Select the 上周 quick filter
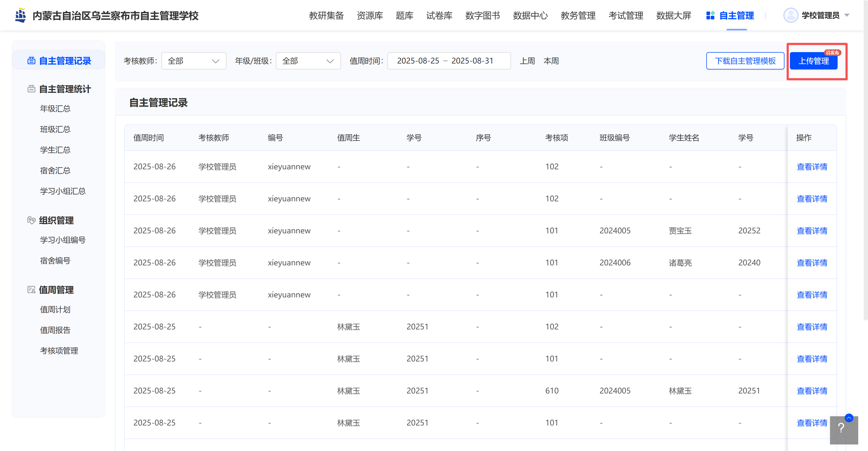This screenshot has width=868, height=451. tap(527, 61)
